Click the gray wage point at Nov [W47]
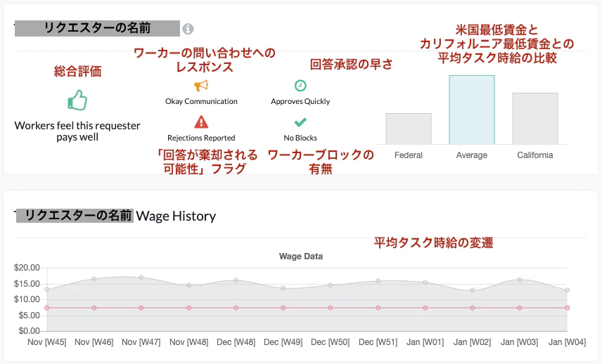Viewport: 602px width, 364px height. pyautogui.click(x=141, y=278)
